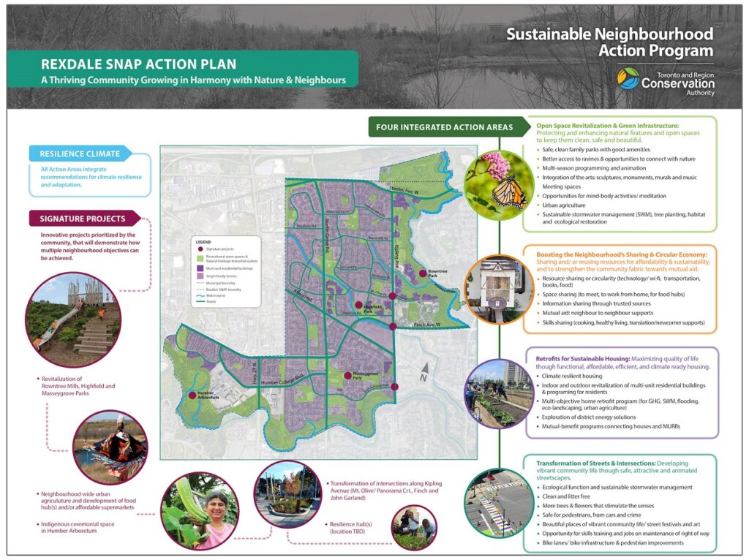Screen dimensions: 749x560
Task: Click the green Recreational open spaces legend swatch
Action: click(x=200, y=258)
